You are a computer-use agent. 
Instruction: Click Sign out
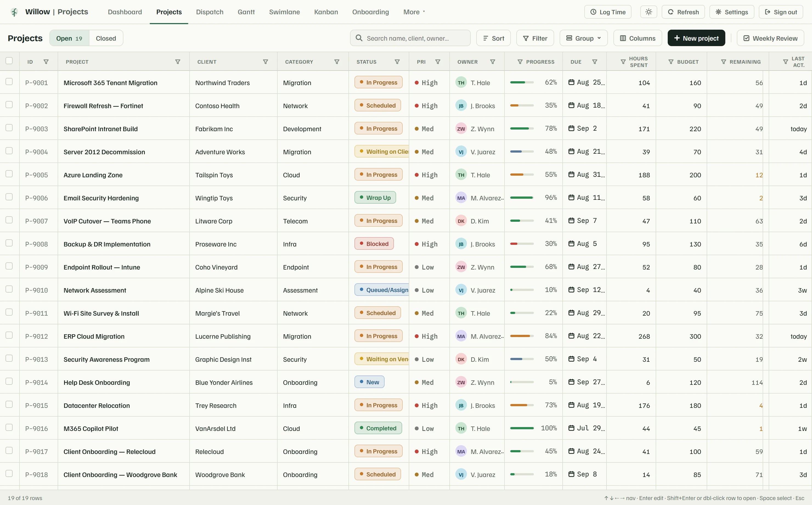click(781, 12)
